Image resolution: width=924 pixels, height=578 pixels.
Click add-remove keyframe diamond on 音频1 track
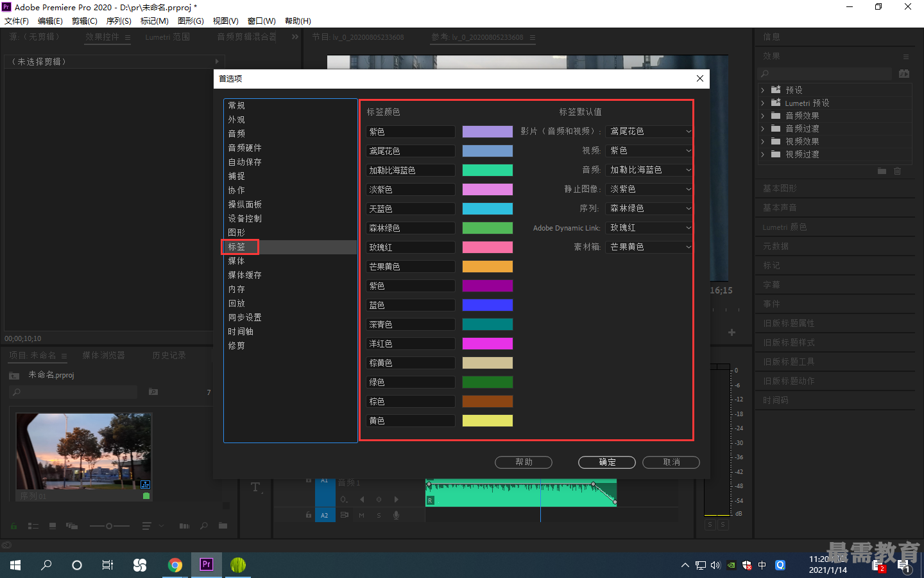point(379,500)
